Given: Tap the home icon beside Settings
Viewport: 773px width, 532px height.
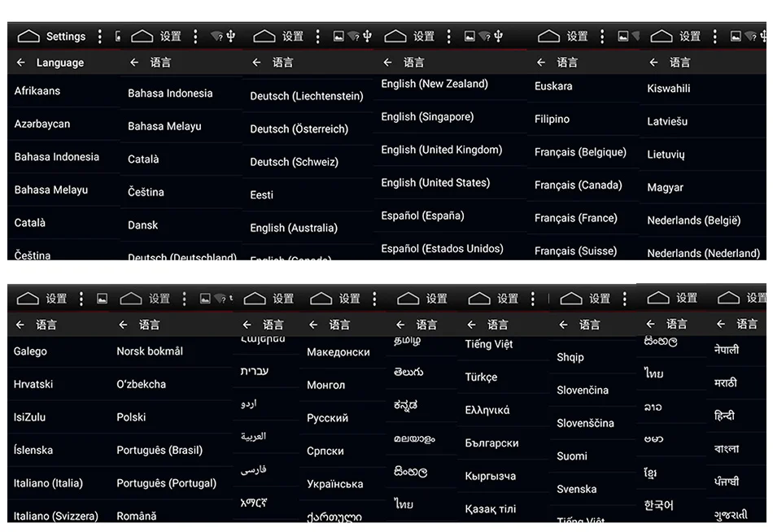Looking at the screenshot, I should (28, 37).
